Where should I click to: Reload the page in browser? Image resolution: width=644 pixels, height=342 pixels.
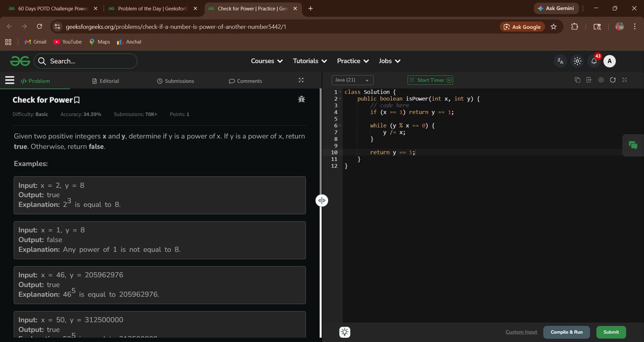tap(39, 27)
